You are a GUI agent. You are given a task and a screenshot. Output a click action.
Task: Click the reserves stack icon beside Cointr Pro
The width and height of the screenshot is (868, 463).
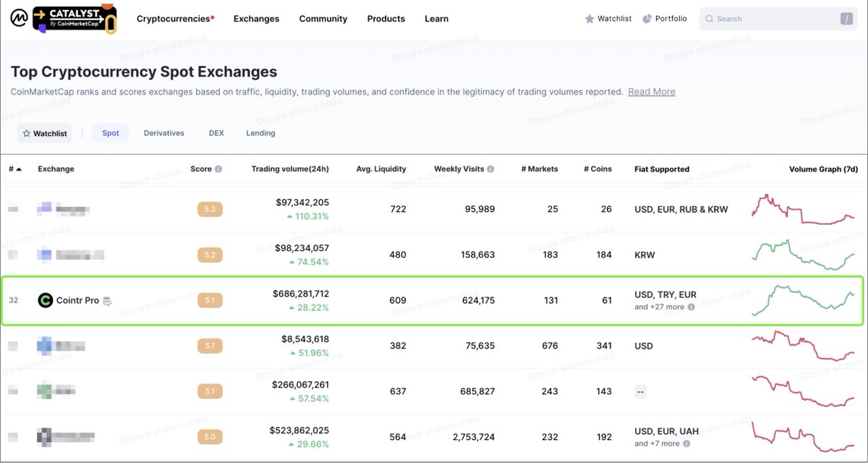pyautogui.click(x=107, y=300)
